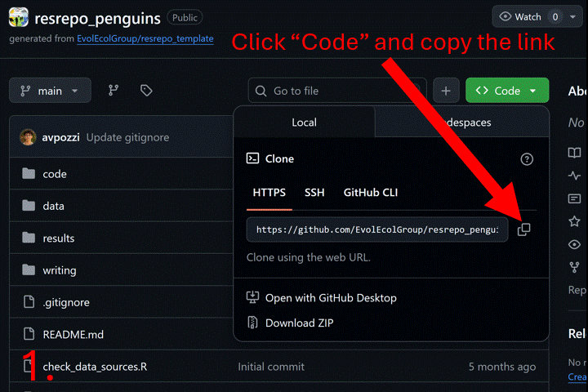The width and height of the screenshot is (588, 392).
Task: Click the ZIP file icon
Action: [x=252, y=323]
